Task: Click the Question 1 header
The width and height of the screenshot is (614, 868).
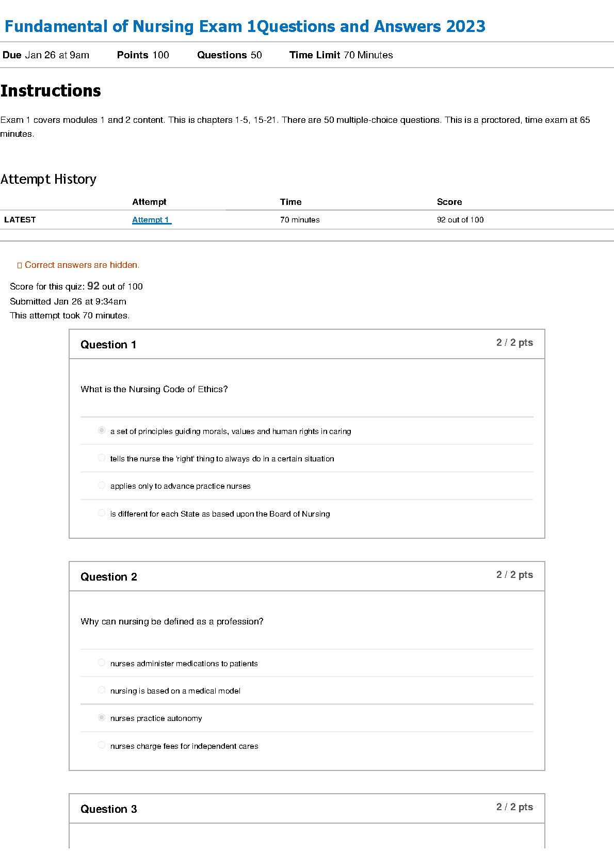Action: (x=108, y=345)
